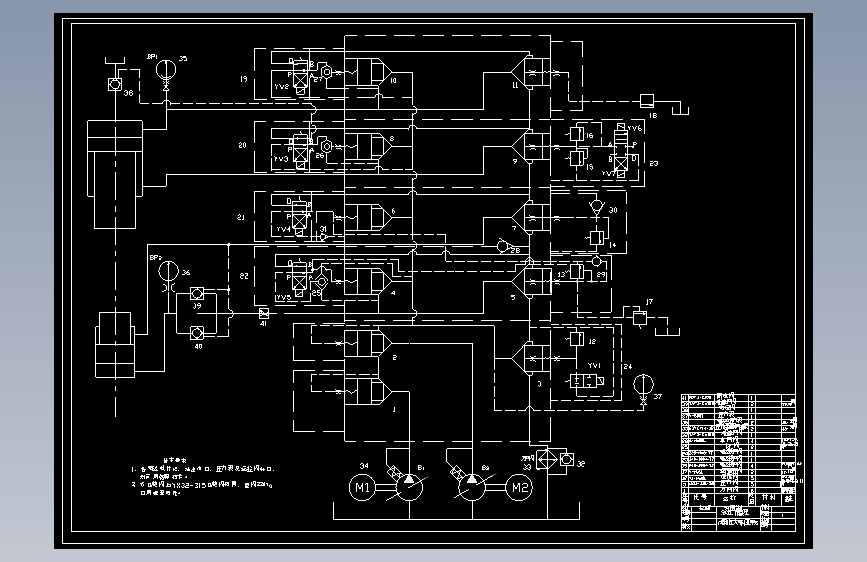Click fill valve under top-left tank
The width and height of the screenshot is (867, 562).
(x=114, y=84)
